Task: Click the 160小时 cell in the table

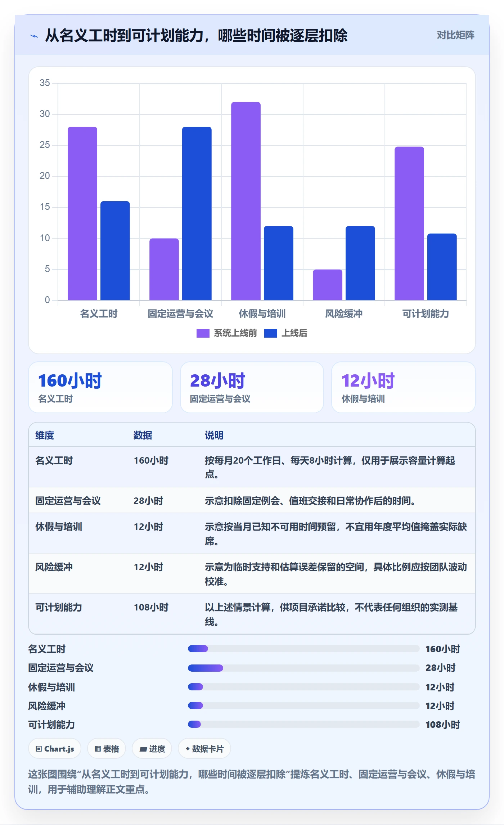Action: 151,461
